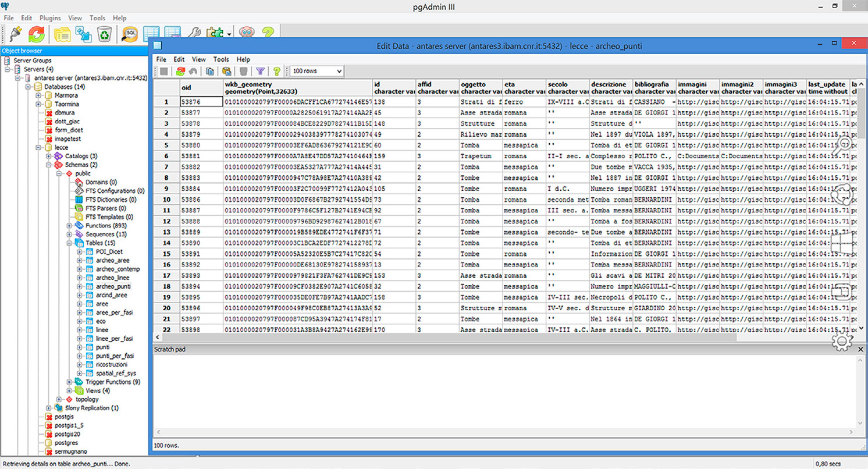Click the Plugins puzzle piece icon
The image size is (868, 469).
point(215,34)
